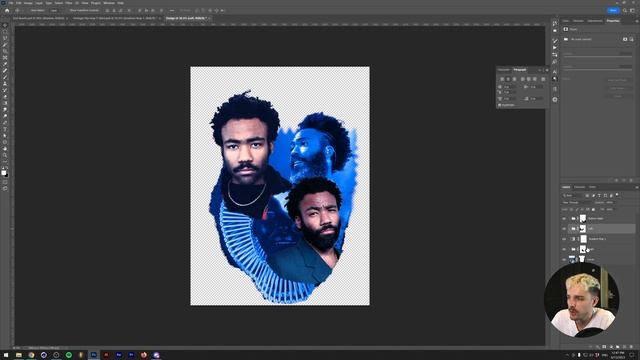Filter layers by shape layers icon
The height and width of the screenshot is (360, 640).
605,196
